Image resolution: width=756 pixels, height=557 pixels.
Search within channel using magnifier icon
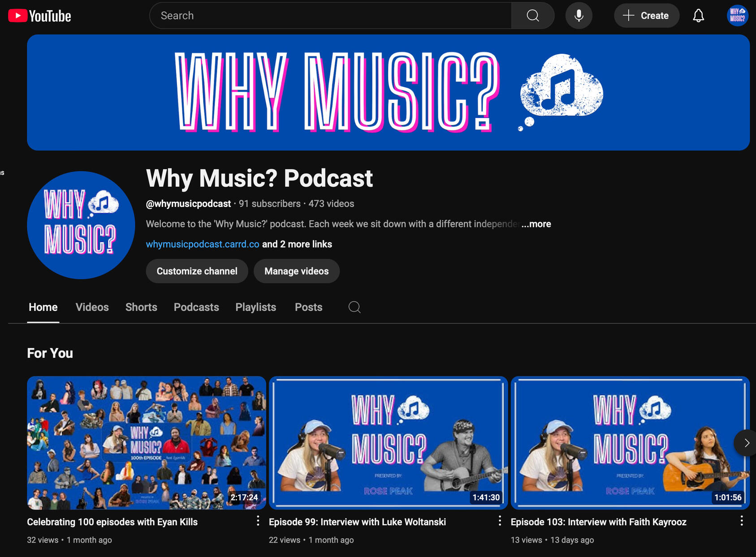(x=354, y=307)
